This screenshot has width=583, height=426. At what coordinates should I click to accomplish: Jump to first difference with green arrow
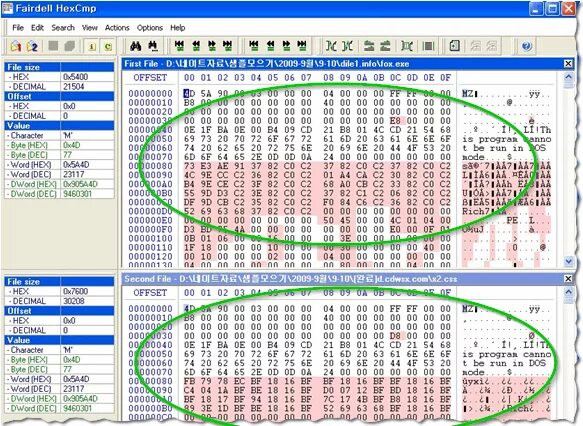click(179, 46)
